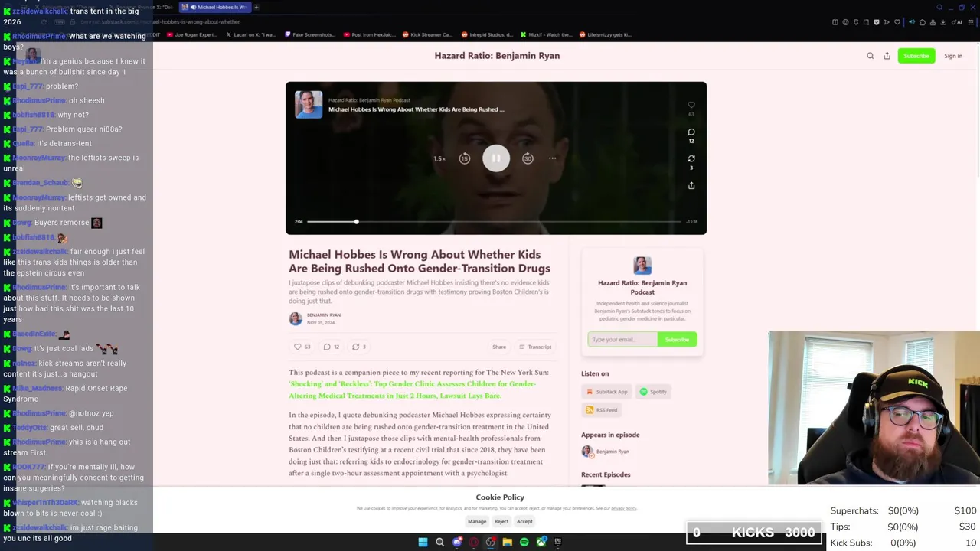Open the 'Mizkif - Watch the...' bookmark
The image size is (980, 551).
coord(546,34)
